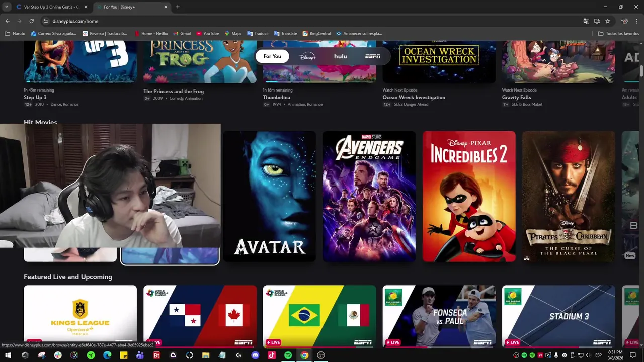Open the Gmail bookmark
Image resolution: width=644 pixels, height=362 pixels.
182,33
